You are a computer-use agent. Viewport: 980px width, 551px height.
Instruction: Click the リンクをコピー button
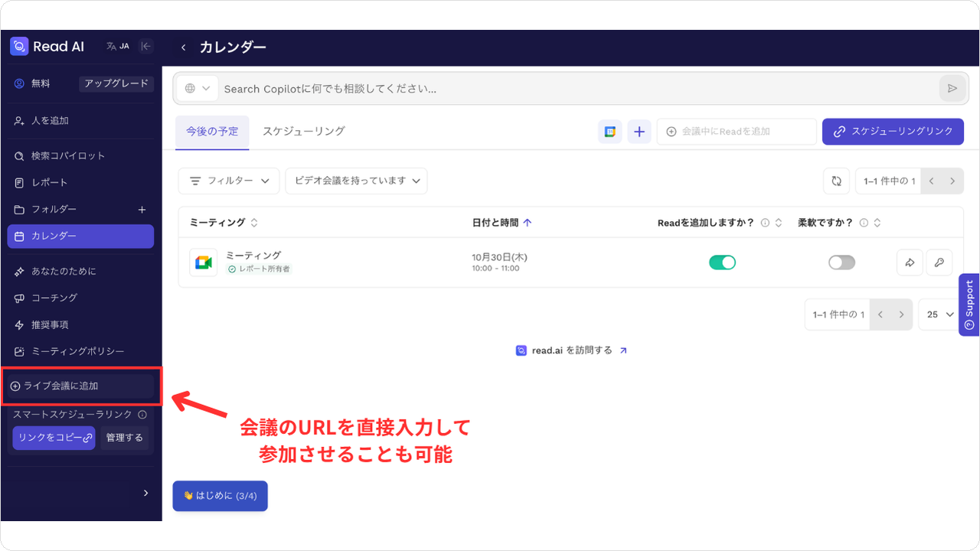54,438
